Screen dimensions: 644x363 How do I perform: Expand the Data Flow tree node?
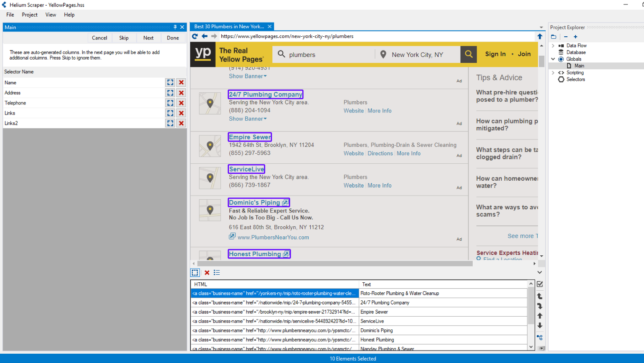tap(553, 46)
